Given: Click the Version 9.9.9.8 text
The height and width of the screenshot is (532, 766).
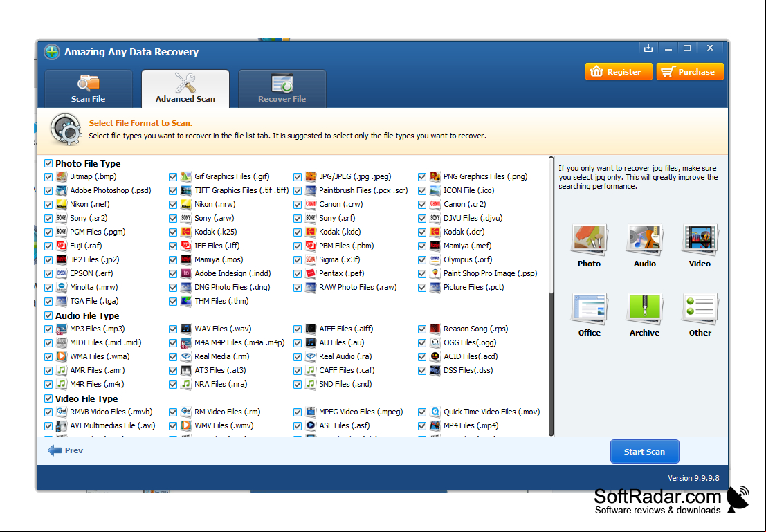Looking at the screenshot, I should 693,478.
